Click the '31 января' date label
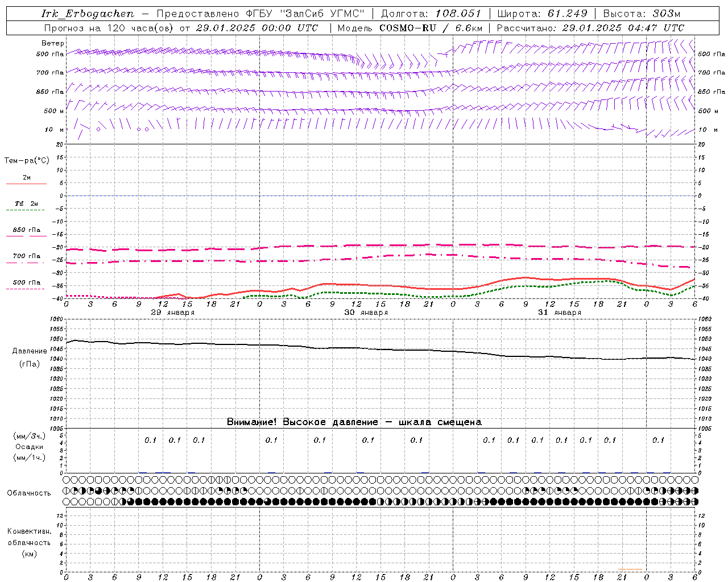The image size is (728, 582). [560, 313]
